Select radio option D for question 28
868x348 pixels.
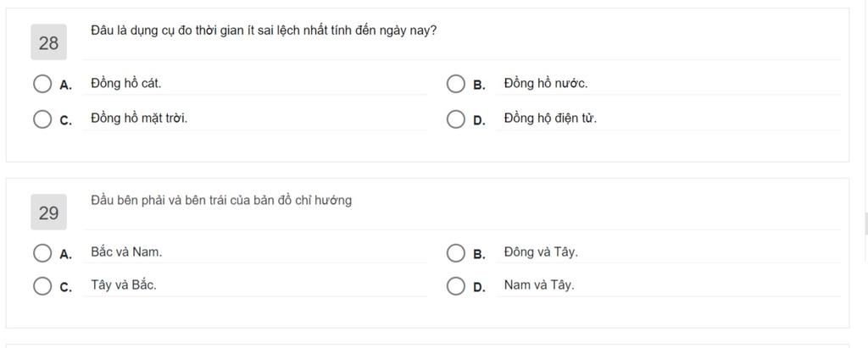pyautogui.click(x=455, y=119)
